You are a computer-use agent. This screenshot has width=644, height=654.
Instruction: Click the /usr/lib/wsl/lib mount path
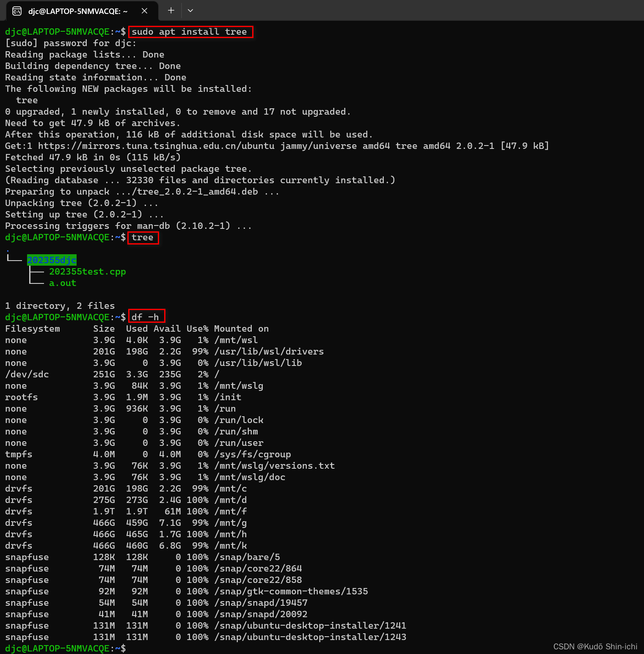click(258, 363)
